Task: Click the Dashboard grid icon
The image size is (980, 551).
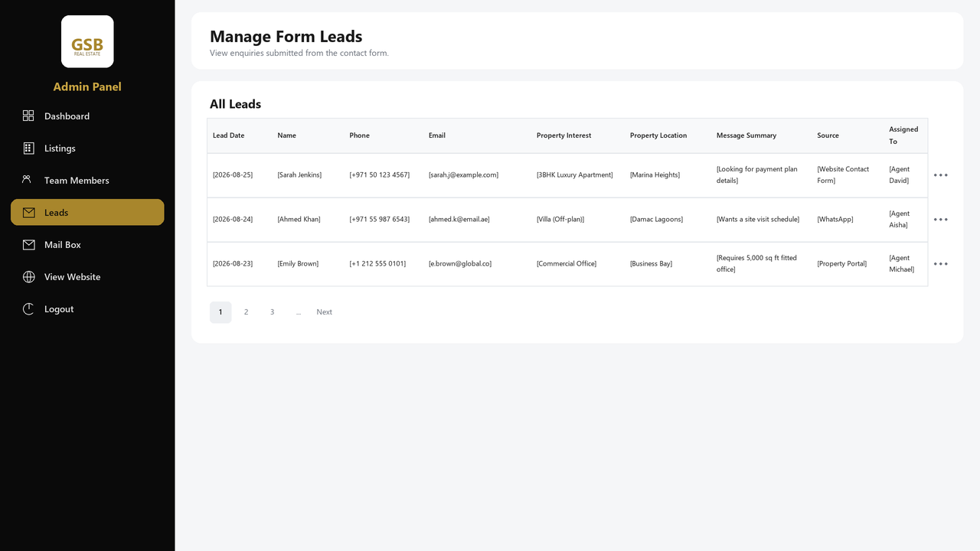Action: (x=28, y=116)
